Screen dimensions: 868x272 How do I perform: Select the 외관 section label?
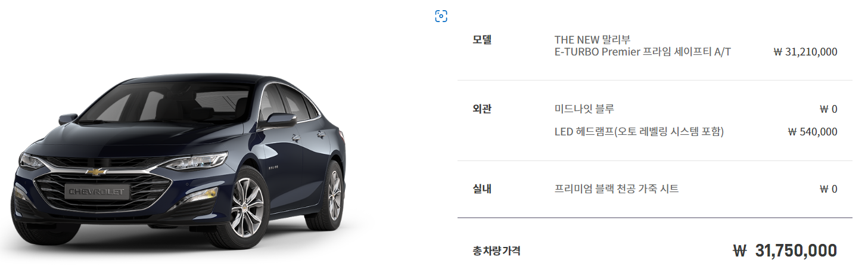pyautogui.click(x=482, y=109)
